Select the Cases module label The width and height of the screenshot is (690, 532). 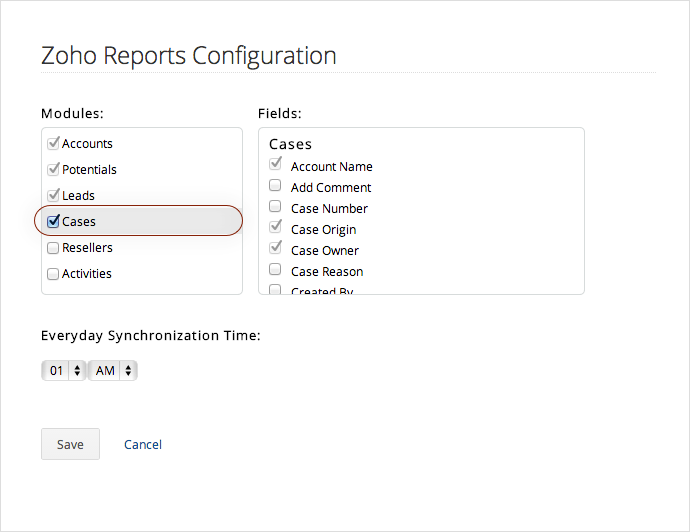[79, 221]
